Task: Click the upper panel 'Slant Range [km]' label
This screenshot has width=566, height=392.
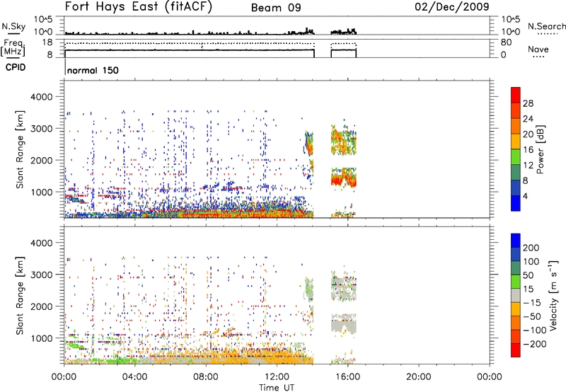Action: point(20,149)
